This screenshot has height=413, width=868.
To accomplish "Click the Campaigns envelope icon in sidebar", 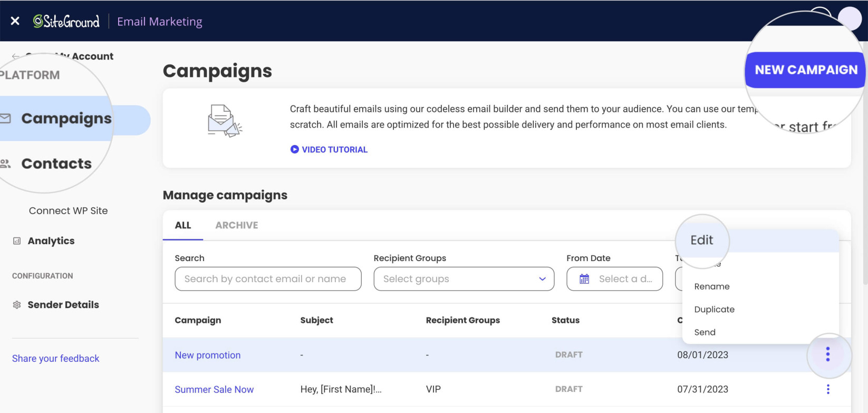I will coord(6,118).
